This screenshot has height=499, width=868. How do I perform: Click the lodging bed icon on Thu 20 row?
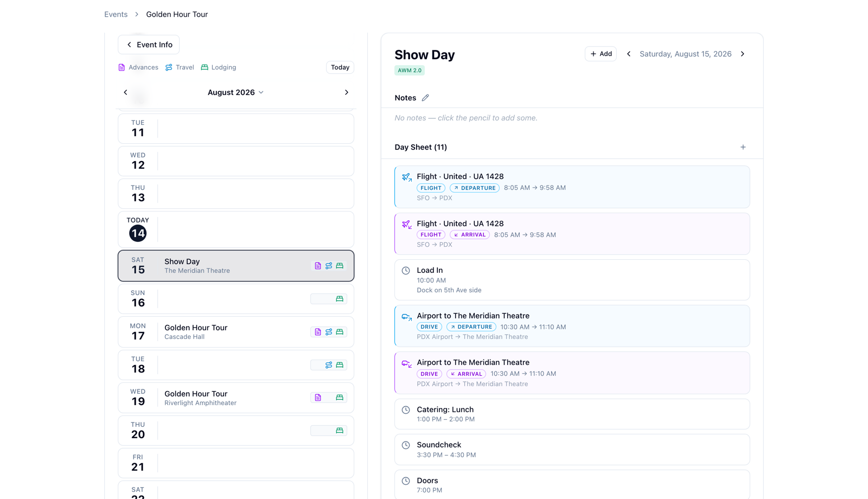(x=340, y=431)
